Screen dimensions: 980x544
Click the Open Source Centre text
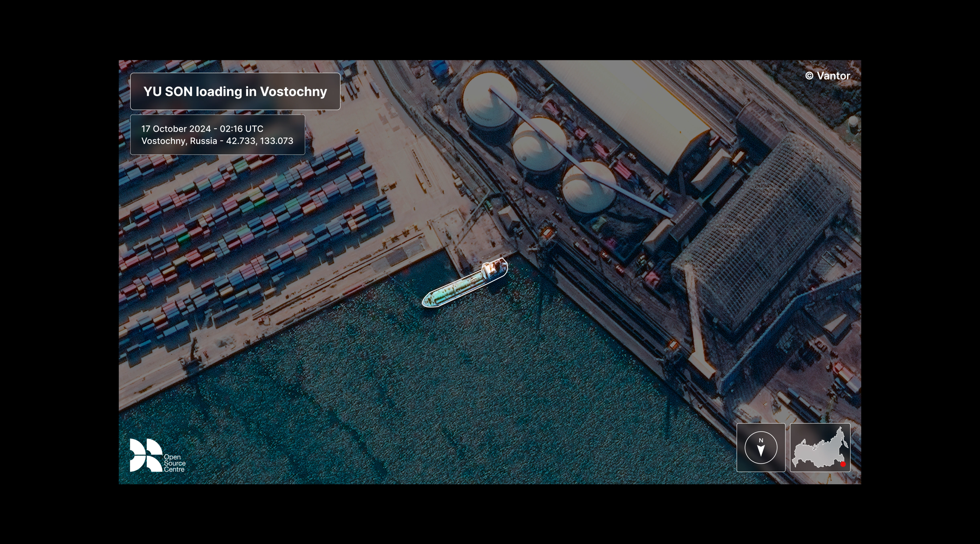pos(175,463)
